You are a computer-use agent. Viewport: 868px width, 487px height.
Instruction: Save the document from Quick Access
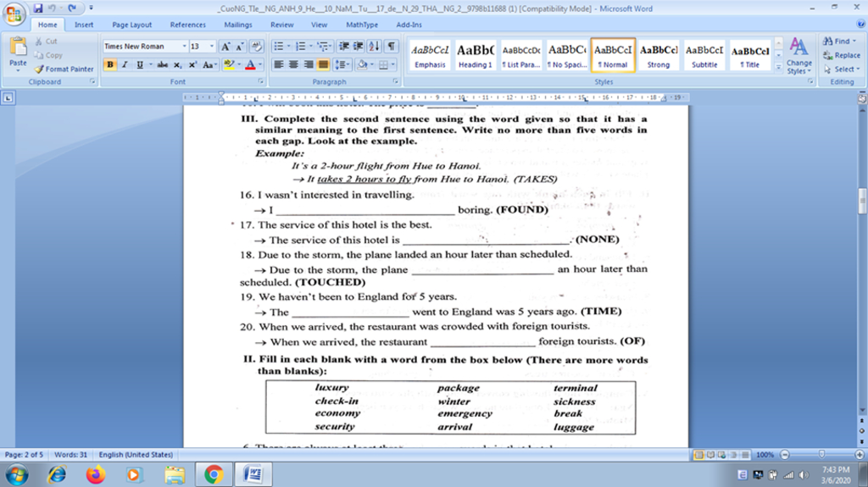click(37, 8)
